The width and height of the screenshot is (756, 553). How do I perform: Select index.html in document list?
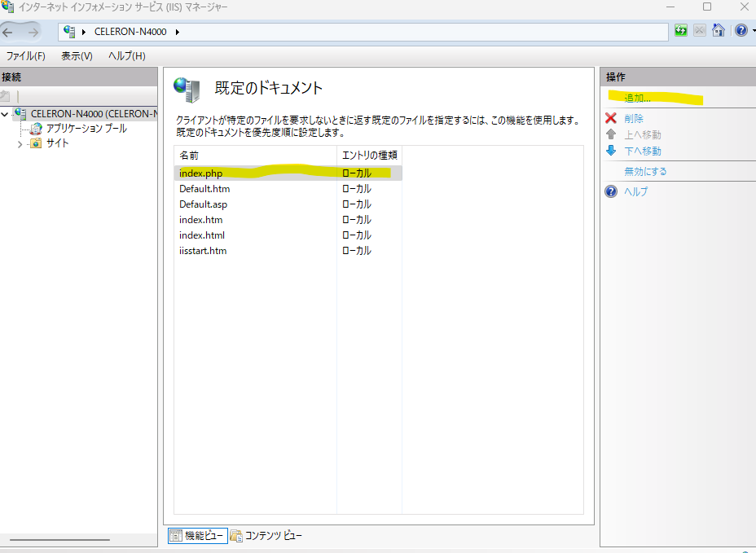[x=288, y=235]
